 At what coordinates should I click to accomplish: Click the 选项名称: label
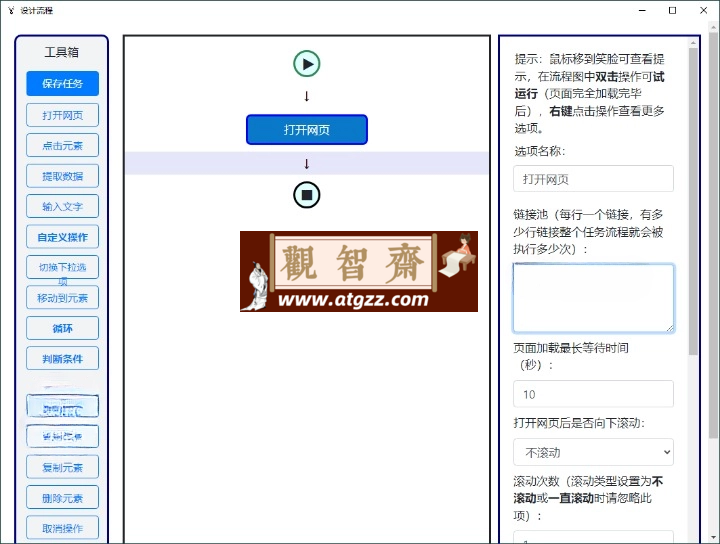[540, 151]
